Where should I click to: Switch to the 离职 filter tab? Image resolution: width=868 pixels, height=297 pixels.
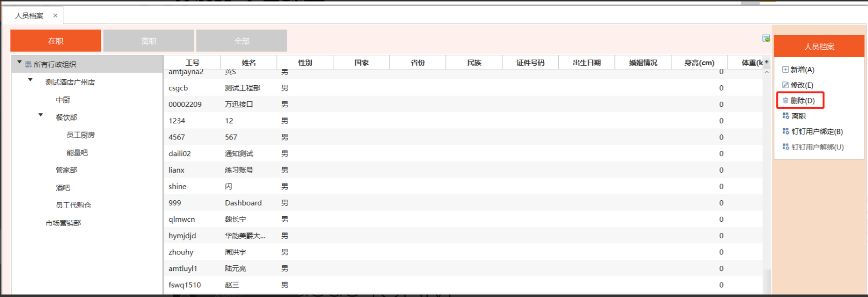149,41
